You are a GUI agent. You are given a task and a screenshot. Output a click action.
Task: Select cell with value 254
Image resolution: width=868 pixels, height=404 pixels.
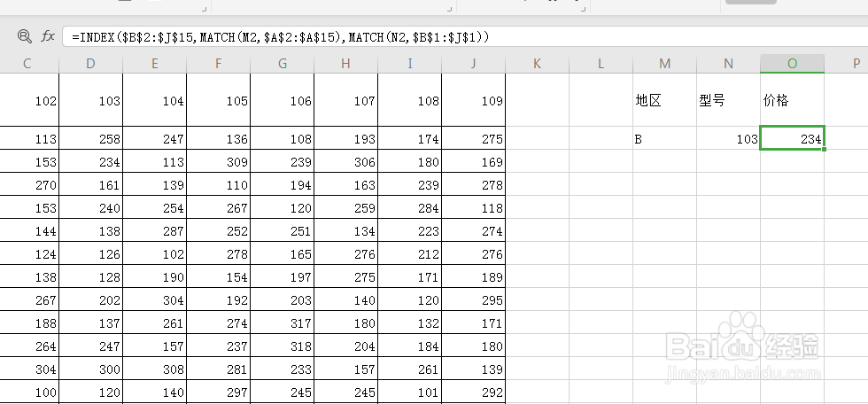point(154,207)
